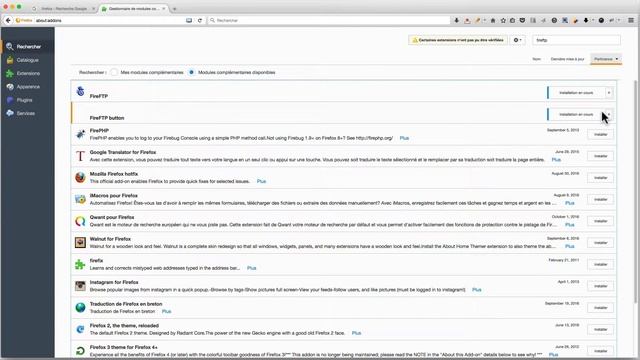
Task: Click the iMacros pour Firefox icon
Action: pyautogui.click(x=80, y=199)
